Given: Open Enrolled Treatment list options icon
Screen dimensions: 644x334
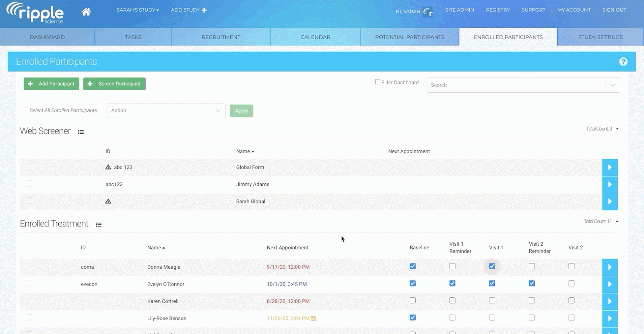Looking at the screenshot, I should click(99, 225).
